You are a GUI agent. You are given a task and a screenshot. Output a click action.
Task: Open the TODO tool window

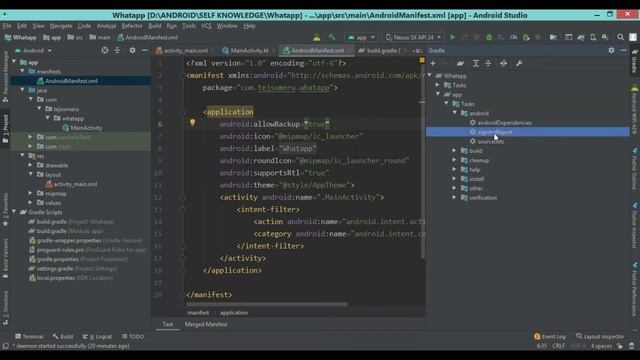pos(133,337)
